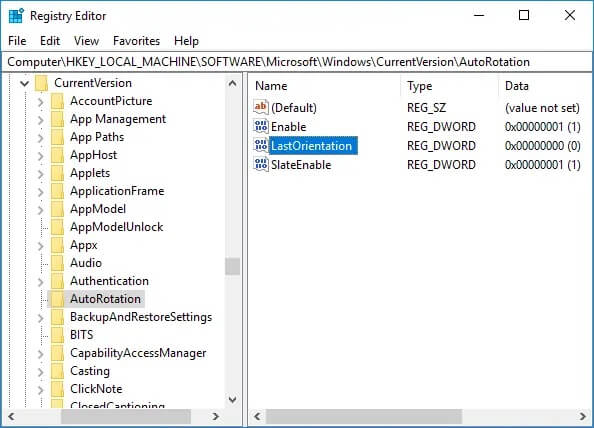Click the BackupAndRestoreSettings folder icon
The width and height of the screenshot is (594, 428).
pyautogui.click(x=57, y=317)
